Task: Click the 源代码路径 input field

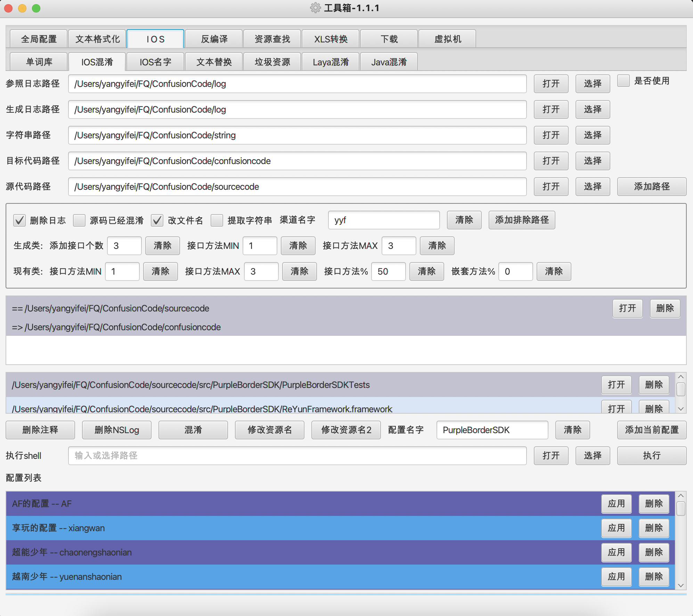Action: pyautogui.click(x=297, y=187)
